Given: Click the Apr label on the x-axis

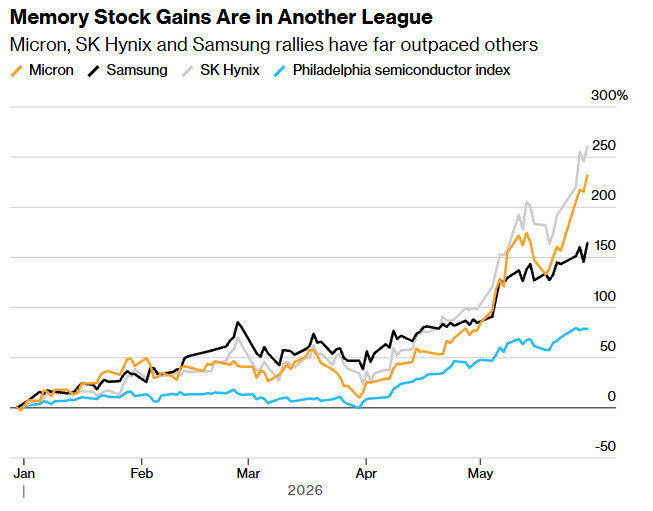Looking at the screenshot, I should (366, 474).
